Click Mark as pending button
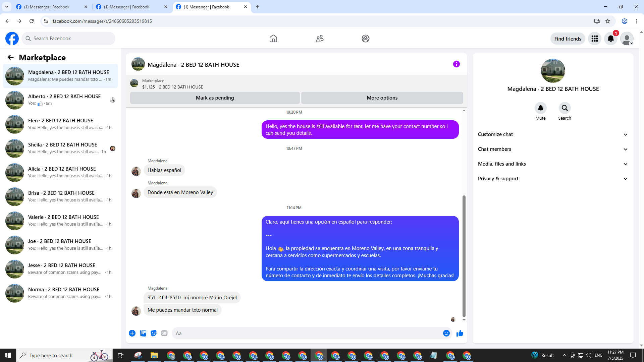 pos(215,98)
